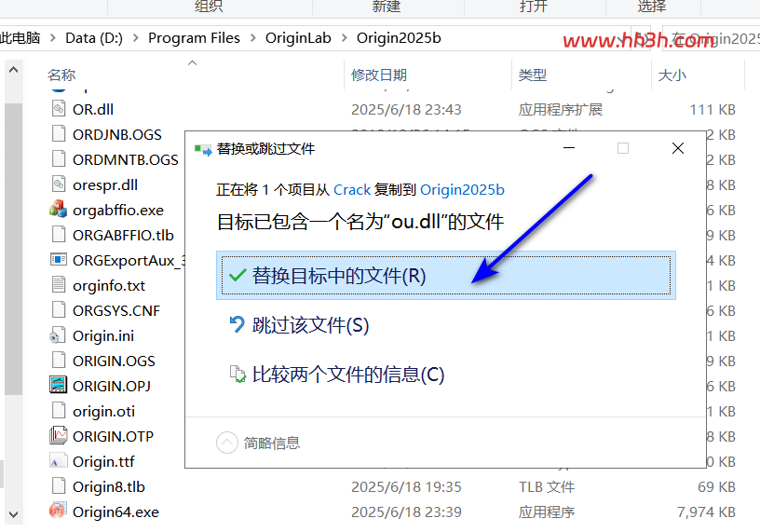This screenshot has height=532, width=760.
Task: Click the scrollbar down arrow
Action: (x=14, y=514)
